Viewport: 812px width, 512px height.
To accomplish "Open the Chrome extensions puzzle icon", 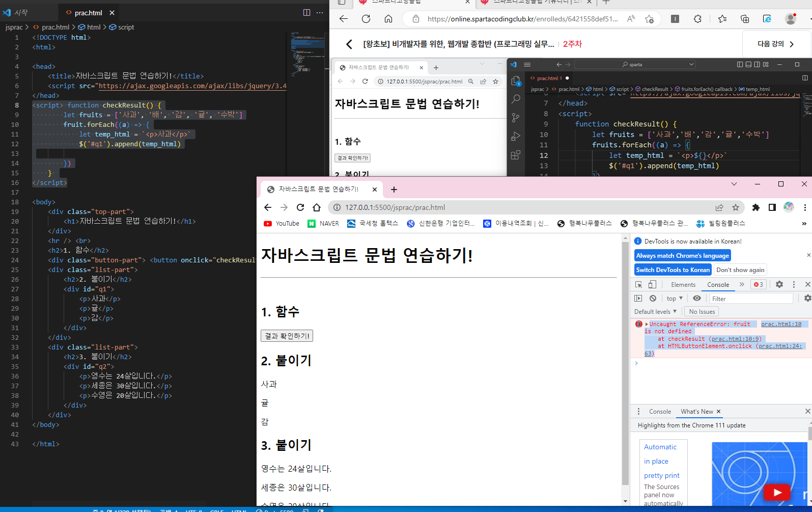I will 756,207.
